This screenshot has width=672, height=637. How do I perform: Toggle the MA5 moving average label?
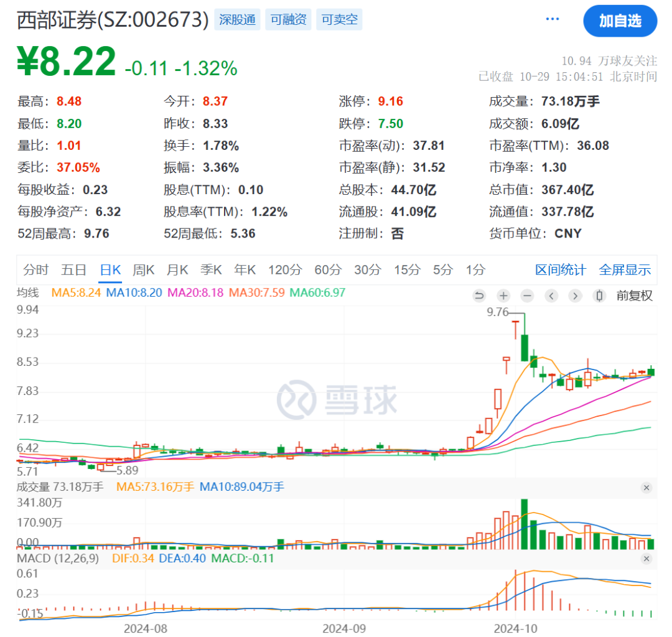click(77, 292)
